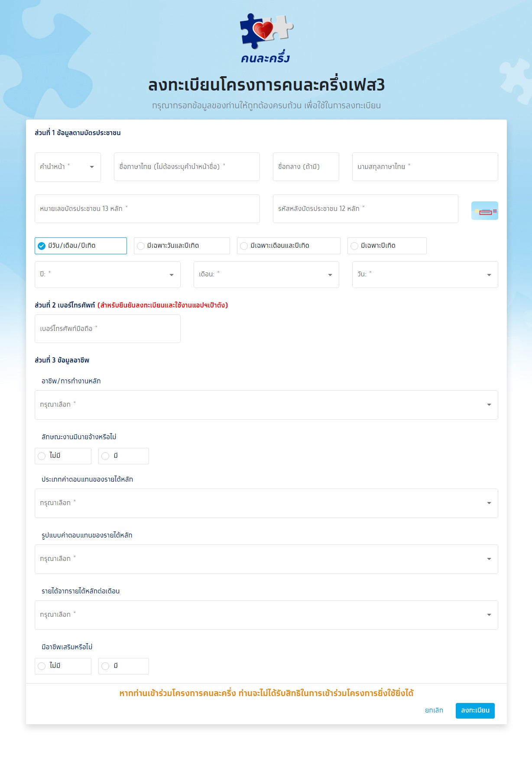
Task: Choose มี for the side occupation question
Action: [x=105, y=666]
